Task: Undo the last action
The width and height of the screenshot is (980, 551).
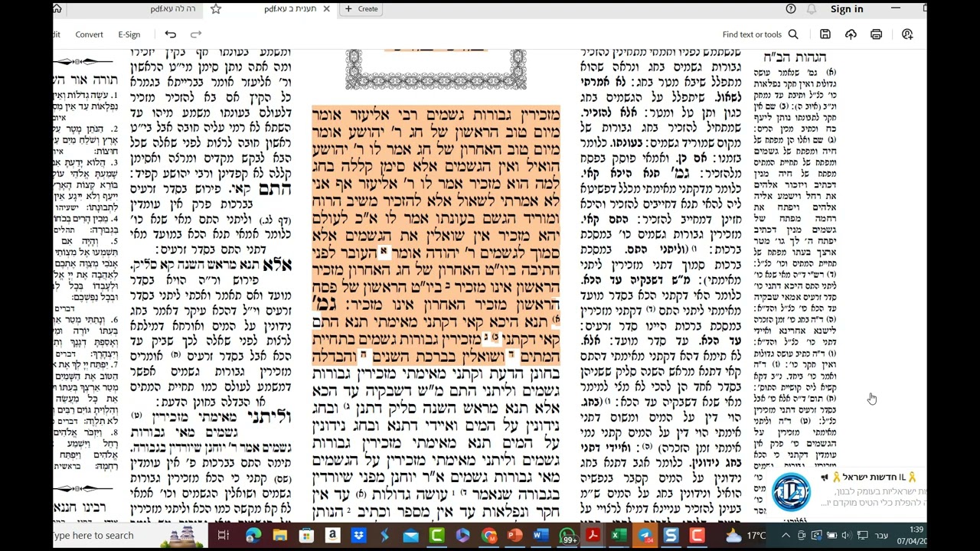Action: pos(170,34)
